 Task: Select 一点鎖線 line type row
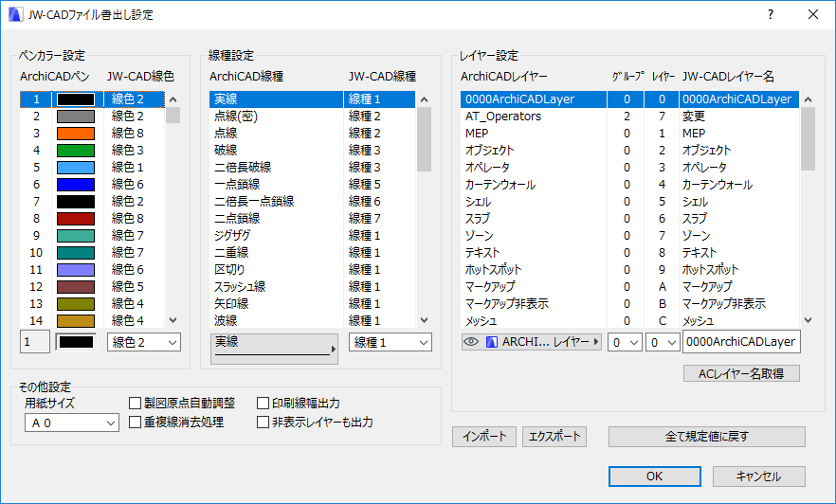click(x=313, y=185)
